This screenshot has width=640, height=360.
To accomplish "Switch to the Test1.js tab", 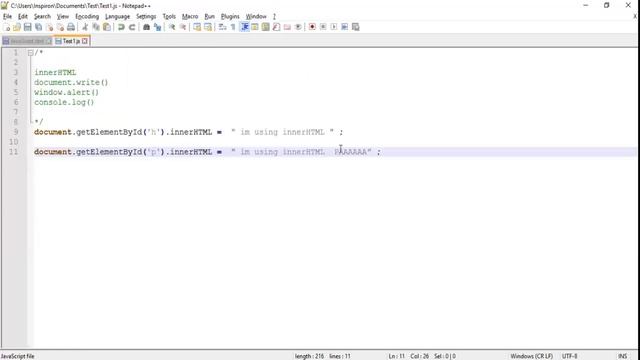I will click(x=71, y=41).
